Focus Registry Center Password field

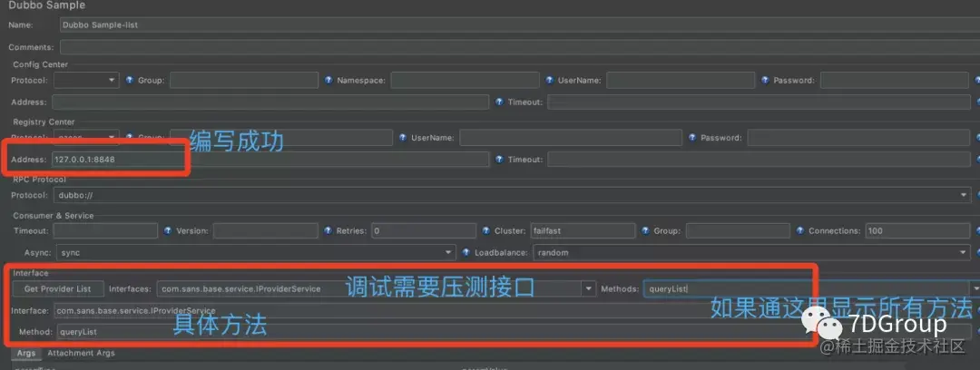click(x=858, y=138)
